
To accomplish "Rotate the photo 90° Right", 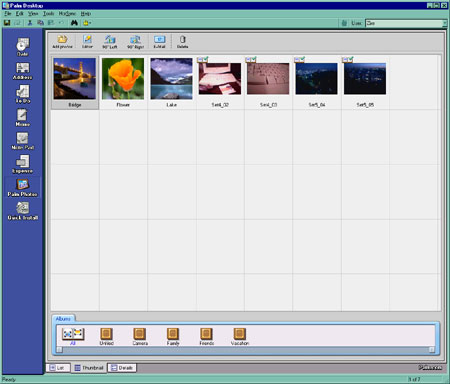I will [135, 42].
